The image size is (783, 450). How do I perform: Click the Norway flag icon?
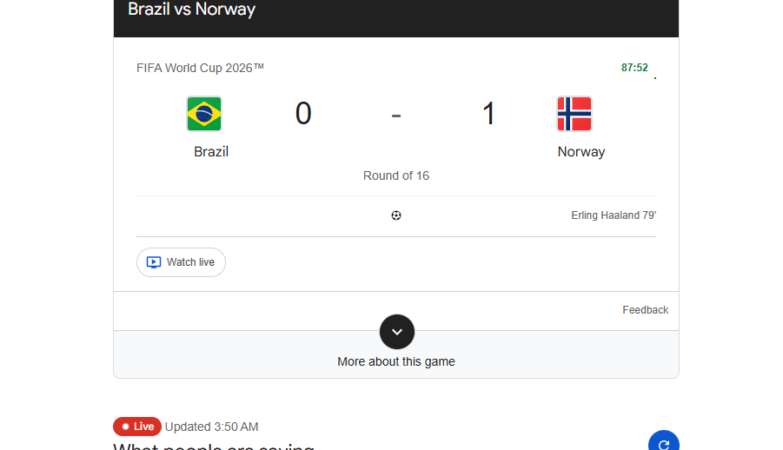point(574,114)
